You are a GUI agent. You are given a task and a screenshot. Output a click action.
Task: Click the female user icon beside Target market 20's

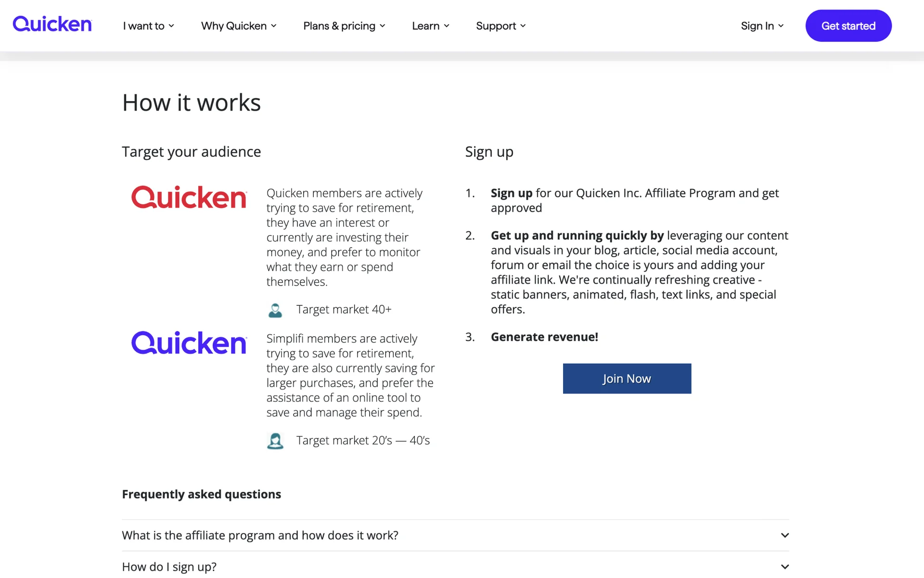click(x=275, y=441)
